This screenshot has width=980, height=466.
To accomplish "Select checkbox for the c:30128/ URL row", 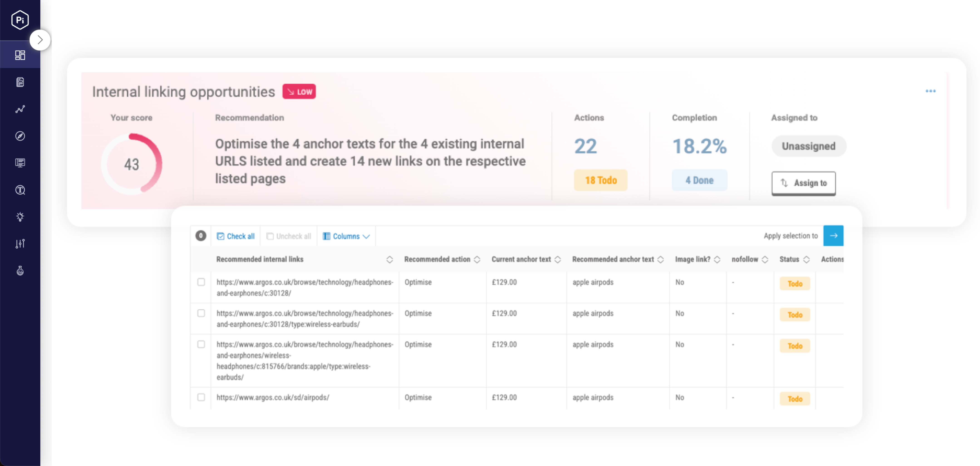I will pyautogui.click(x=201, y=282).
